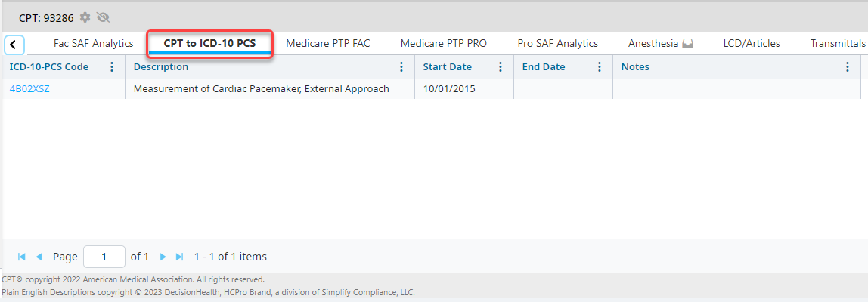Toggle the crossed-eye visibility icon near CPT code
Image resolution: width=868 pixels, height=302 pixels.
coord(104,17)
